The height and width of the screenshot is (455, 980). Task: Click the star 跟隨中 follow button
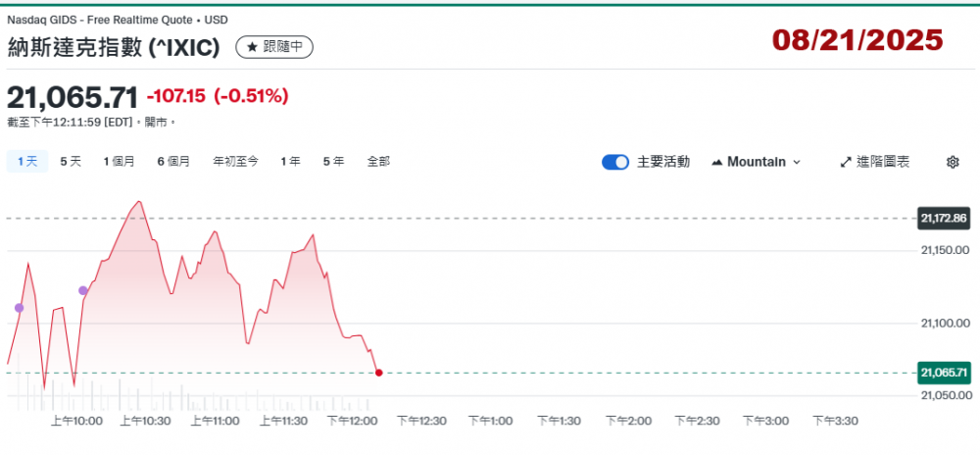pyautogui.click(x=274, y=47)
